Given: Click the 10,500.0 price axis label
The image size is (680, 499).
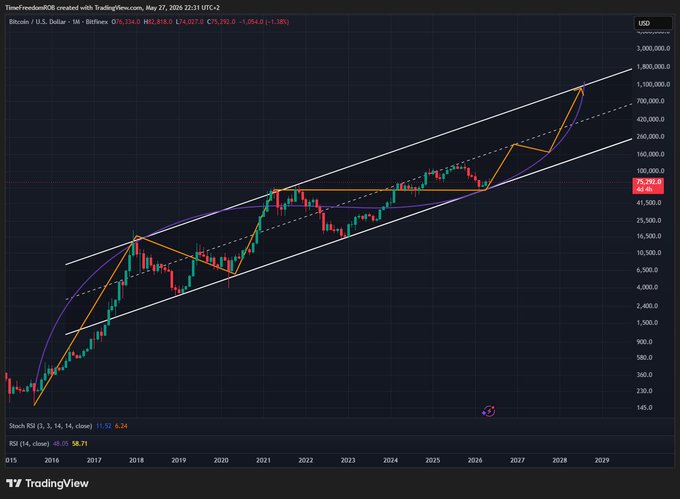Looking at the screenshot, I should pos(649,253).
